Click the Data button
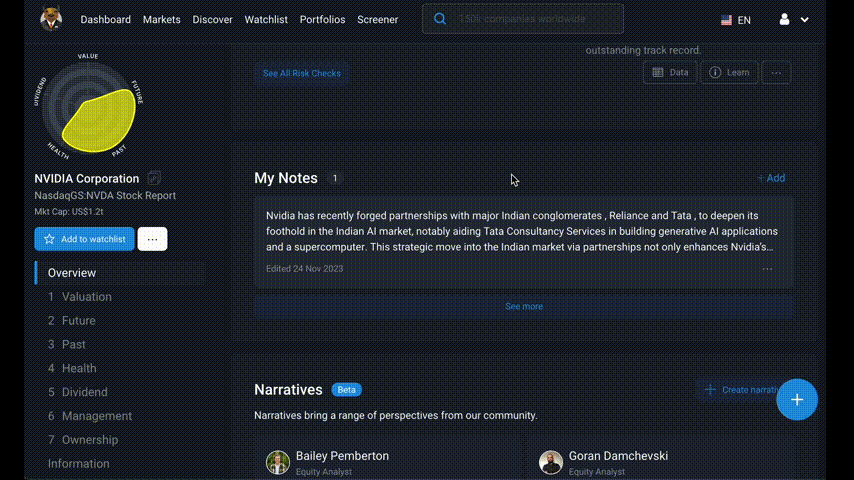 coord(670,72)
